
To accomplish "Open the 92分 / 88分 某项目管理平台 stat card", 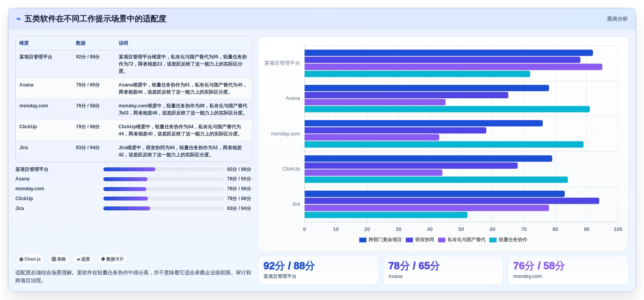I will point(318,270).
